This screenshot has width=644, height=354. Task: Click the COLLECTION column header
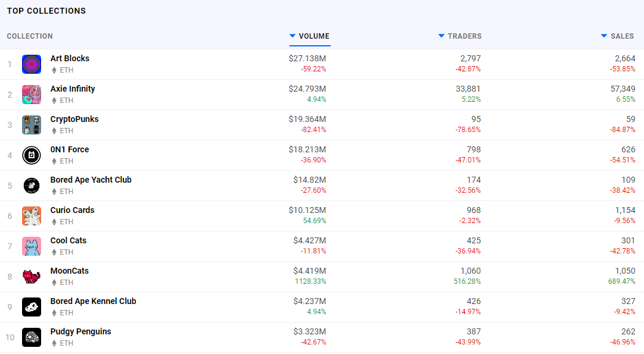click(30, 36)
